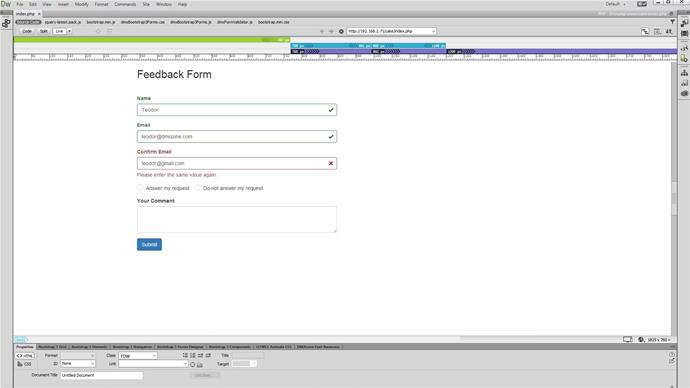Image resolution: width=690 pixels, height=388 pixels.
Task: Expand the Live view options dropdown arrow
Action: [x=69, y=31]
